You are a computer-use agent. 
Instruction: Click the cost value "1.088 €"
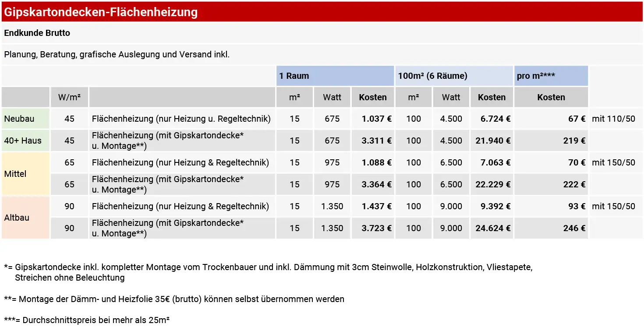click(x=377, y=162)
